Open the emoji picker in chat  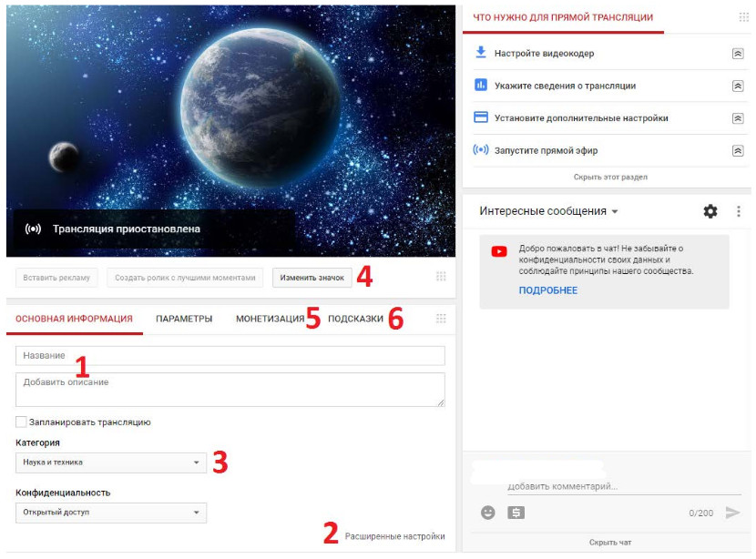pyautogui.click(x=488, y=513)
